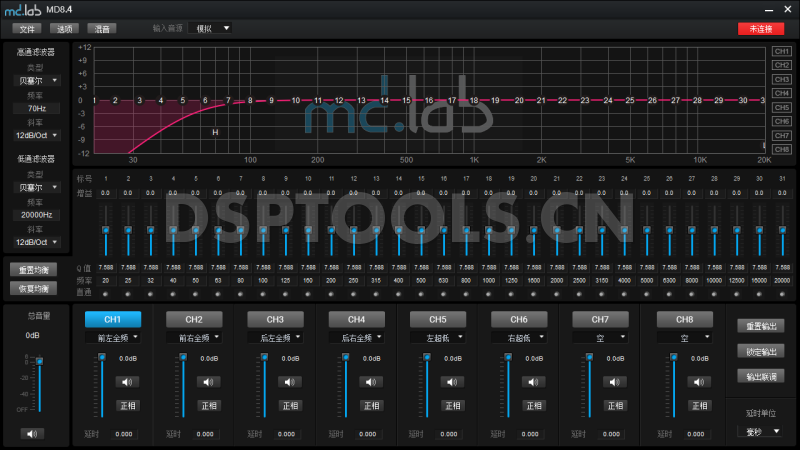Open the 文件 menu
Viewport: 800px width, 450px height.
point(27,29)
